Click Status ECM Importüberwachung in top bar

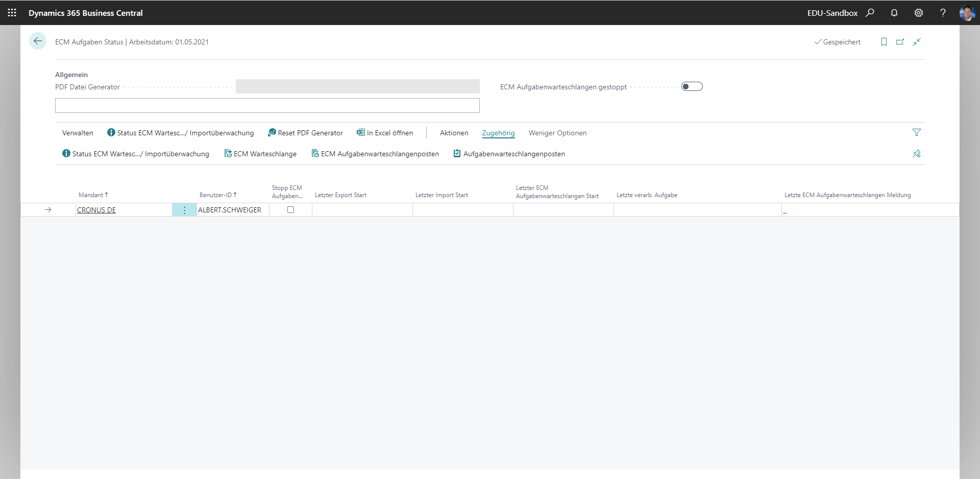point(180,133)
